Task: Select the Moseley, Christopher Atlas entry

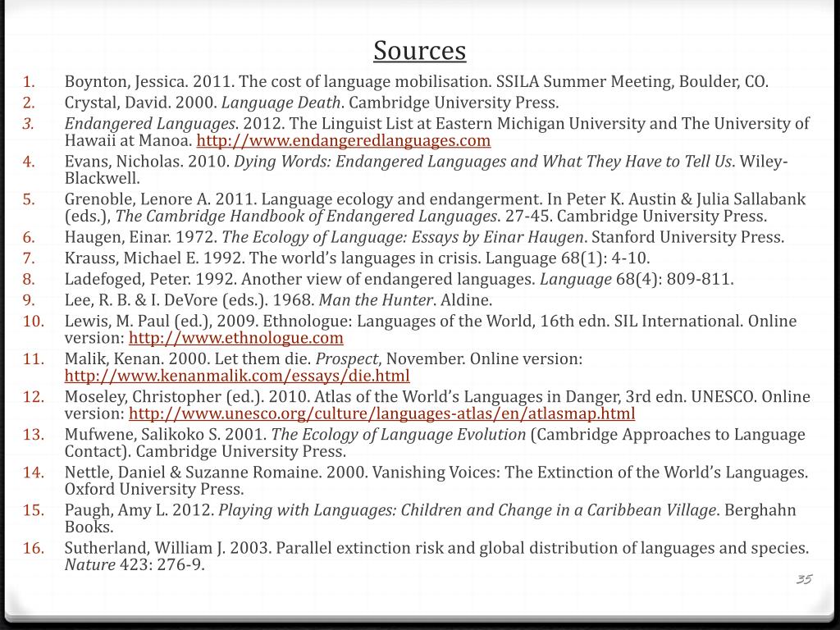Action: (x=437, y=405)
